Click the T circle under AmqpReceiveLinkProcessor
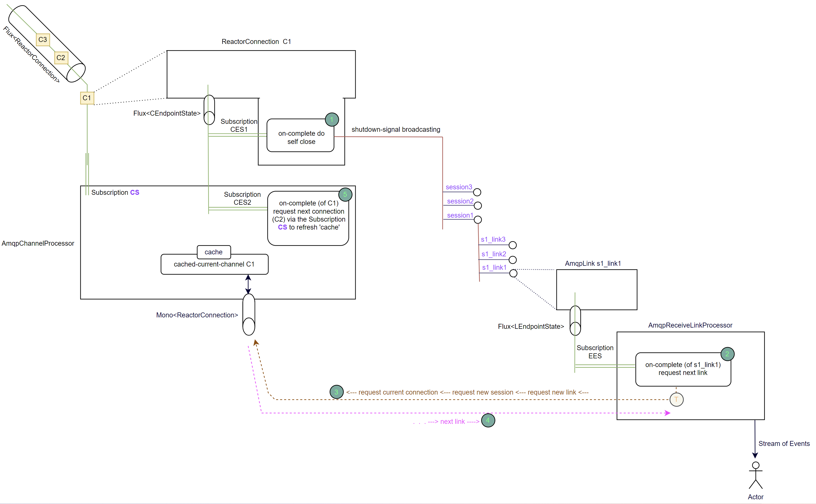Image resolution: width=816 pixels, height=504 pixels. (677, 399)
